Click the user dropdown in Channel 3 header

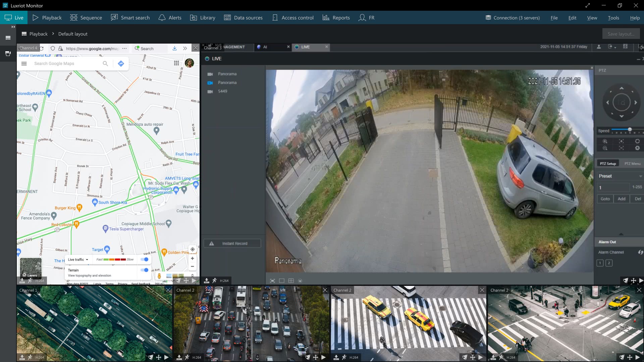(599, 47)
